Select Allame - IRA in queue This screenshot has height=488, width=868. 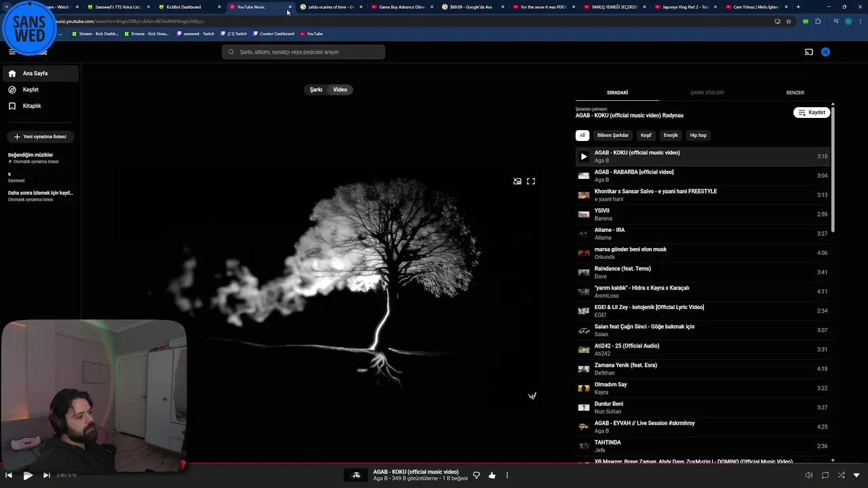[x=703, y=234]
